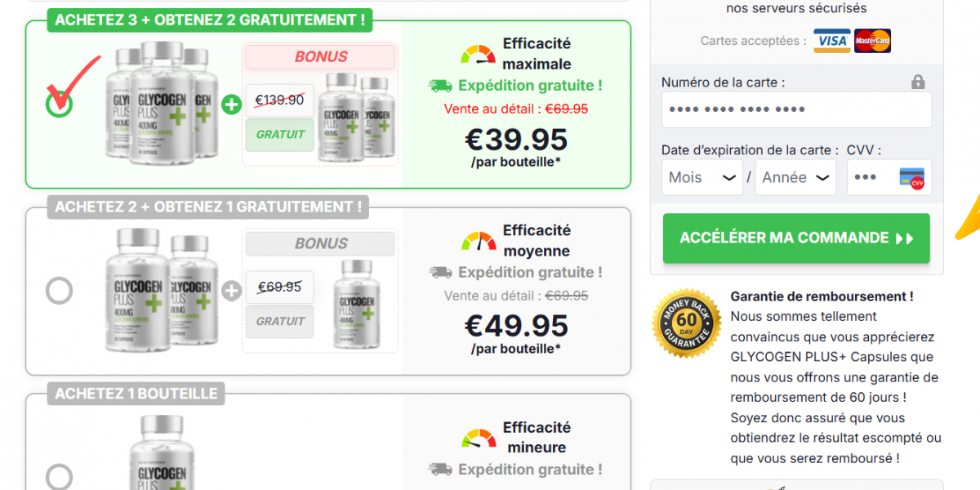The height and width of the screenshot is (490, 980).
Task: Click the CVV card hint icon
Action: [x=911, y=178]
